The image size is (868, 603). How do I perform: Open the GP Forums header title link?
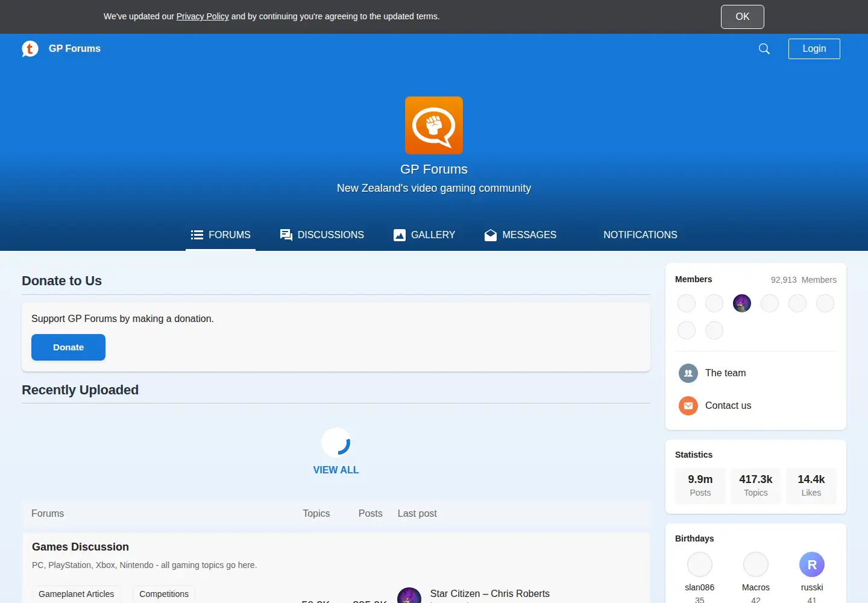(x=75, y=49)
